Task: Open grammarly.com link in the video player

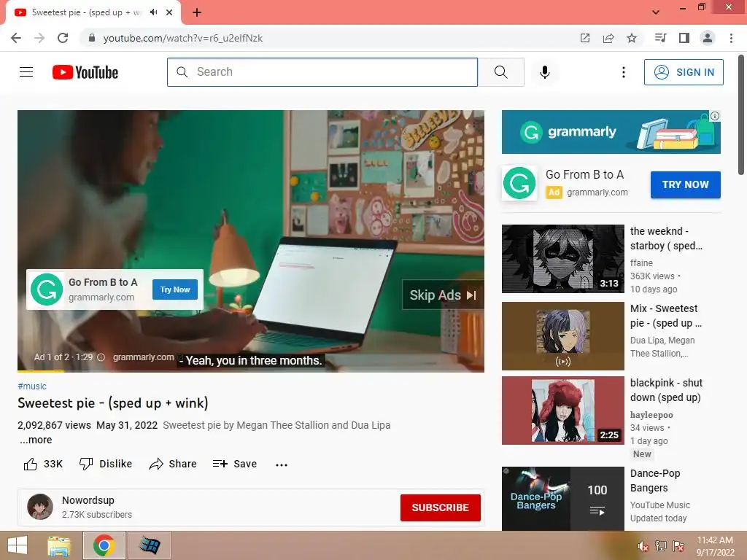Action: pos(143,357)
